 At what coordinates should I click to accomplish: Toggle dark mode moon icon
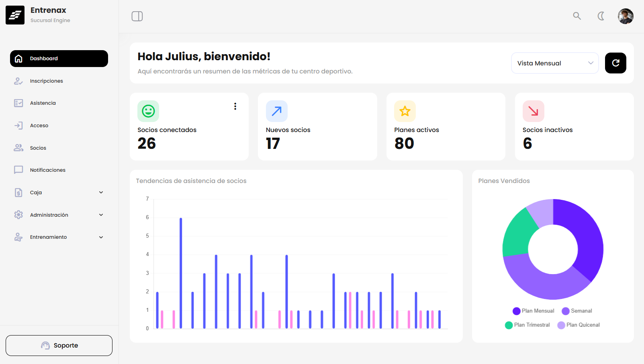tap(601, 16)
